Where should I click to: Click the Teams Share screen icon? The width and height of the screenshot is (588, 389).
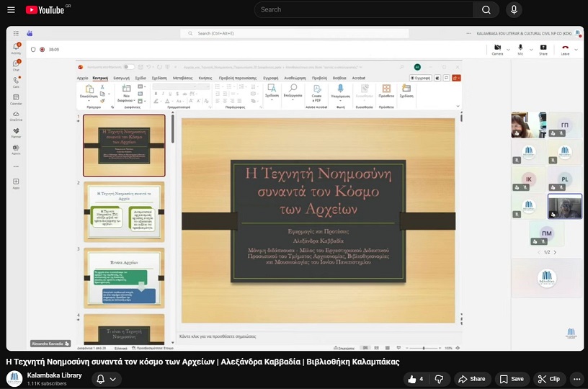pyautogui.click(x=543, y=48)
